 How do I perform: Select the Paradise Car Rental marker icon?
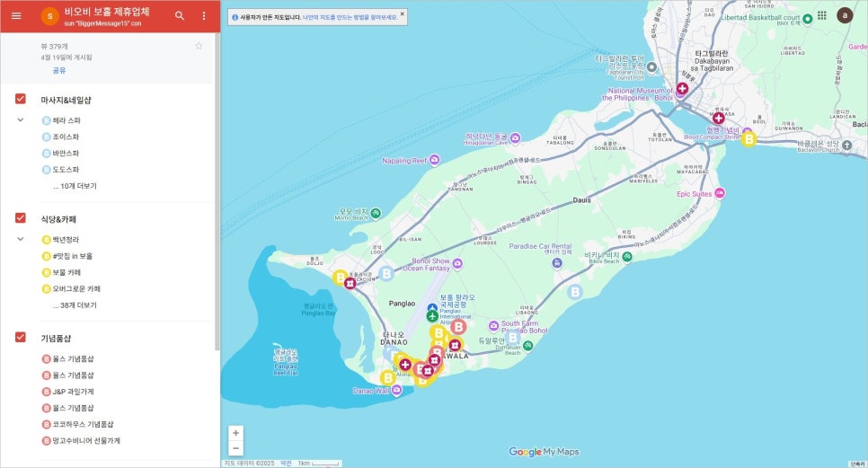coord(557,263)
